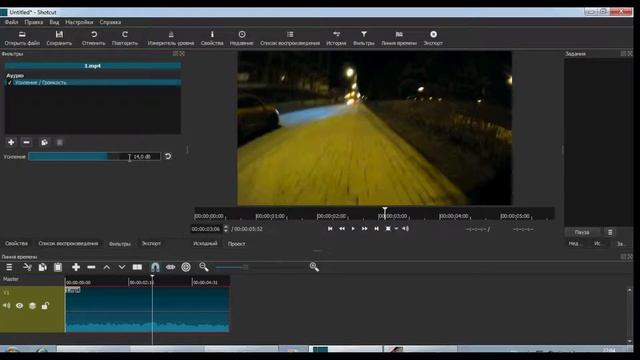Mute track V1 speaker icon
Viewport: 640px width, 360px height.
tap(7, 306)
